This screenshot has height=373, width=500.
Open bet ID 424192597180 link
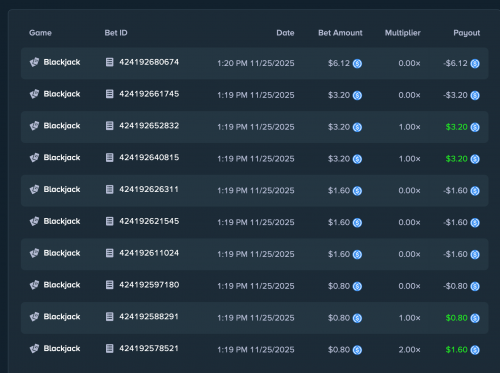pos(149,285)
